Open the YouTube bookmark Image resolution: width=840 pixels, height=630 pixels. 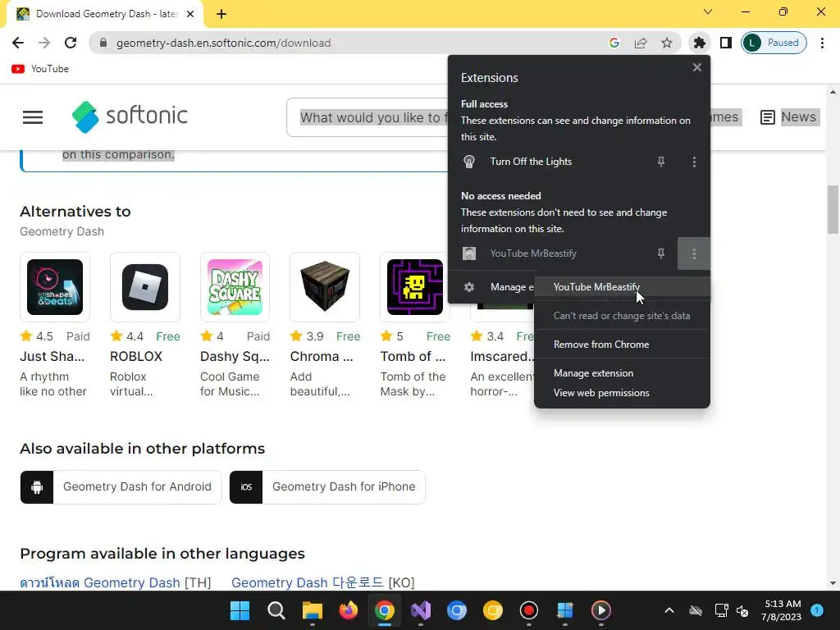tap(40, 69)
